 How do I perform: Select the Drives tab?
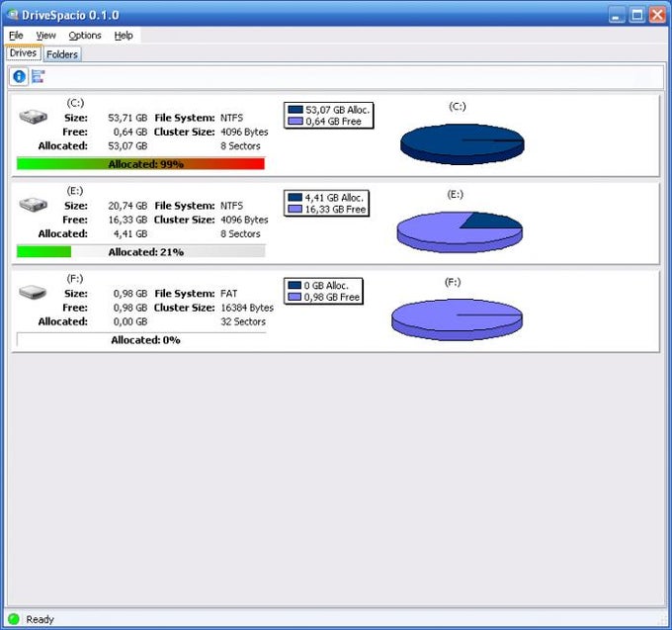point(23,53)
